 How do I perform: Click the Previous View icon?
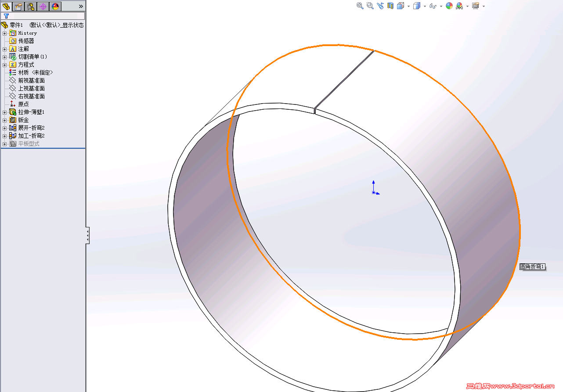[380, 6]
